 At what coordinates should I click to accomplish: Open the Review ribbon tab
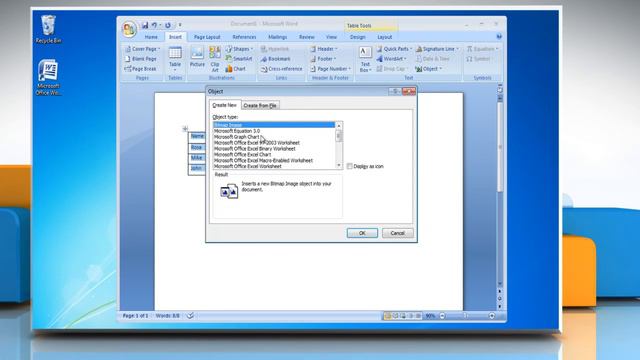tap(307, 37)
